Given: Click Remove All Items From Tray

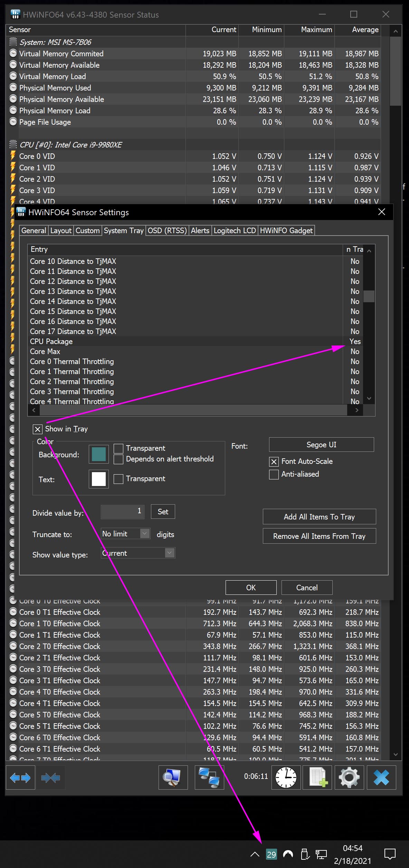Looking at the screenshot, I should 319,536.
